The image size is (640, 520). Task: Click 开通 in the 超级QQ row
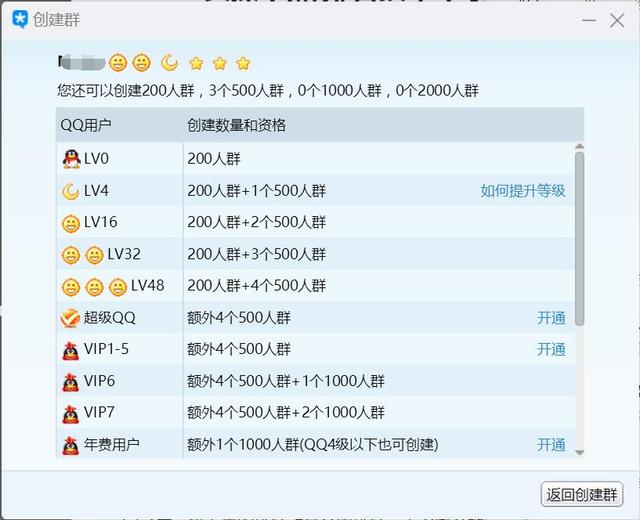point(551,318)
